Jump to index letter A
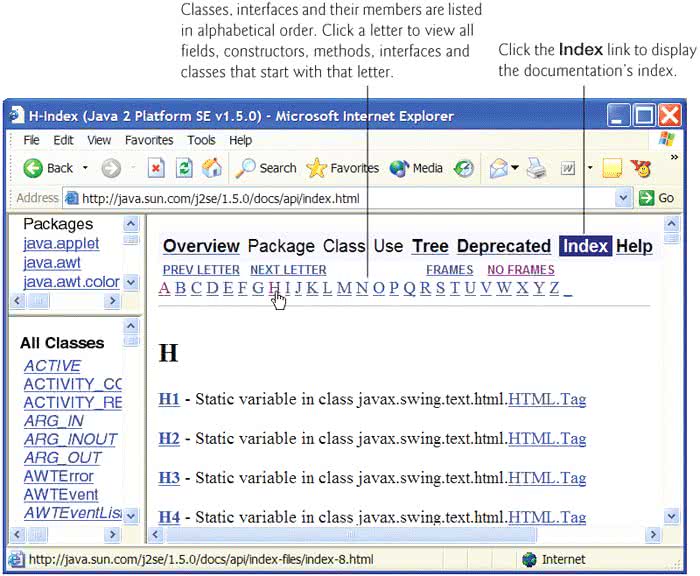Viewport: 700px width, 576px height. [164, 288]
